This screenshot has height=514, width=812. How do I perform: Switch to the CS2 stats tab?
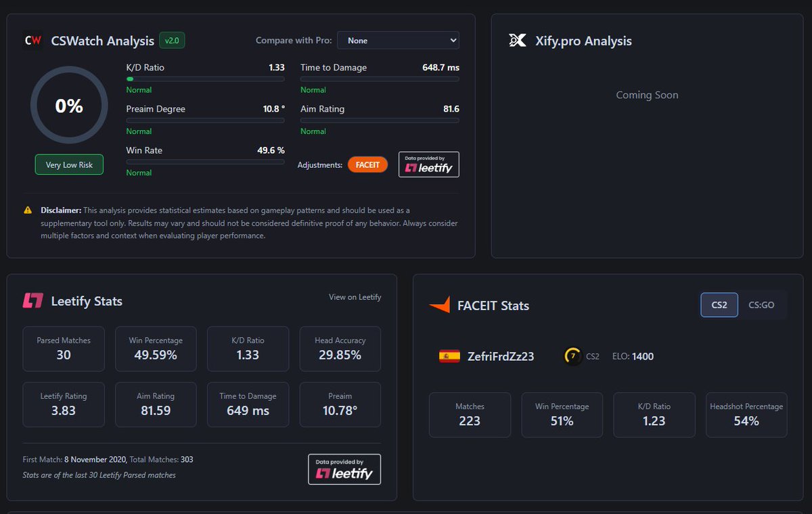[719, 305]
